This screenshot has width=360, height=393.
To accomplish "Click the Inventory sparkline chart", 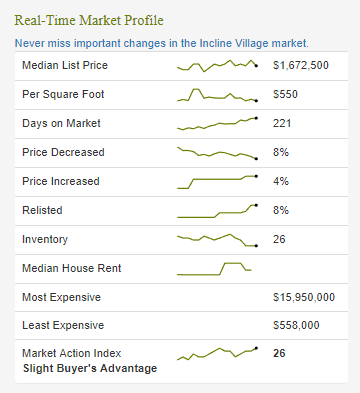I will pos(217,240).
